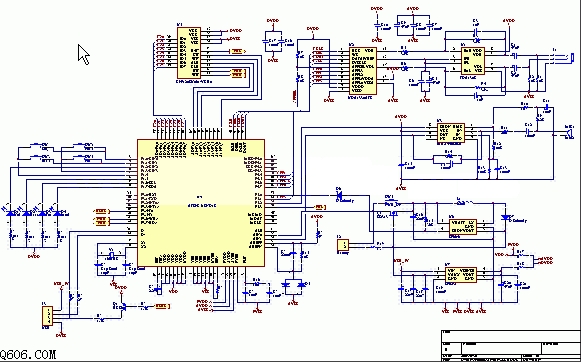Select the transistor next to the USB connector
Screen dimensions: 581x362
click(x=122, y=306)
